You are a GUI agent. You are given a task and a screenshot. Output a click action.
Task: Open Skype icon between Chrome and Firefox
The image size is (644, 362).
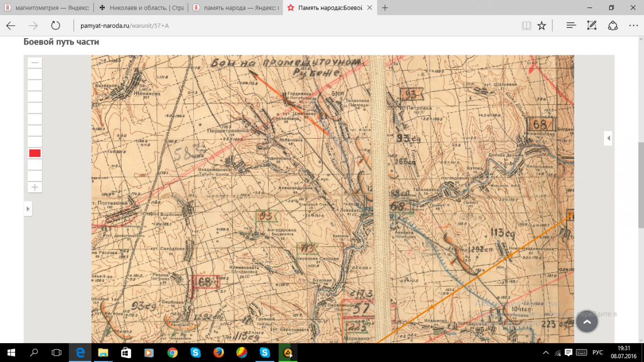click(195, 352)
